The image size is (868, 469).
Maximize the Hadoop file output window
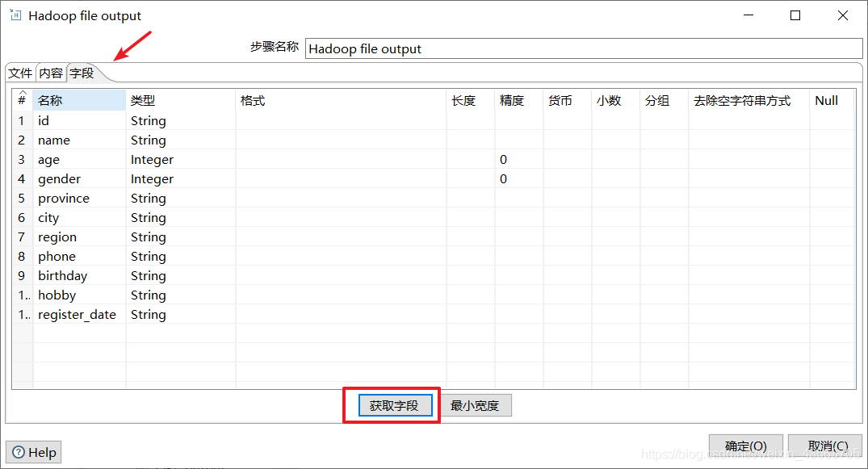(795, 15)
